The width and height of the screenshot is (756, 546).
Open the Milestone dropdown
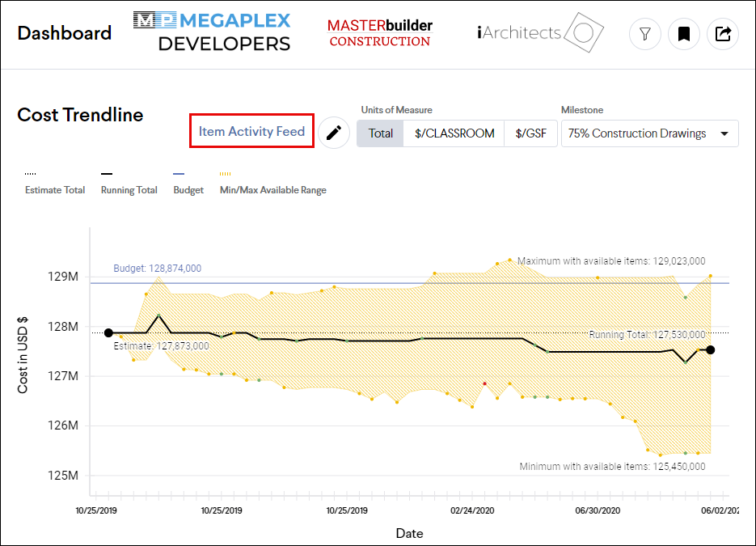coord(649,133)
